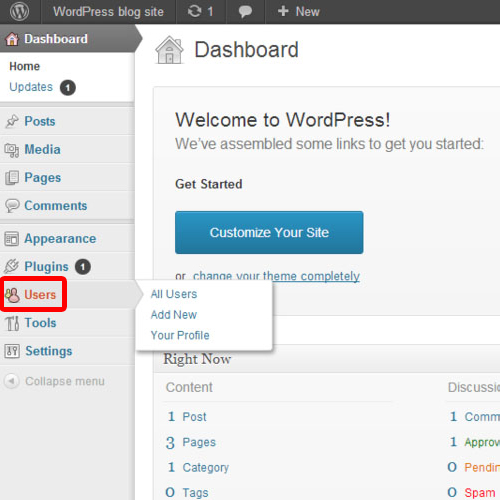Open the Spam comments link
This screenshot has width=500, height=500.
(480, 492)
